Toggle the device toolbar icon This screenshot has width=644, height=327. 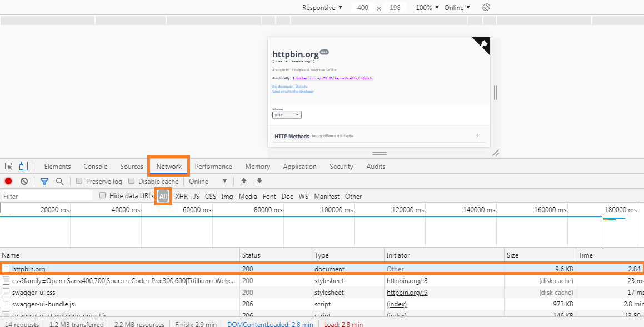[23, 166]
